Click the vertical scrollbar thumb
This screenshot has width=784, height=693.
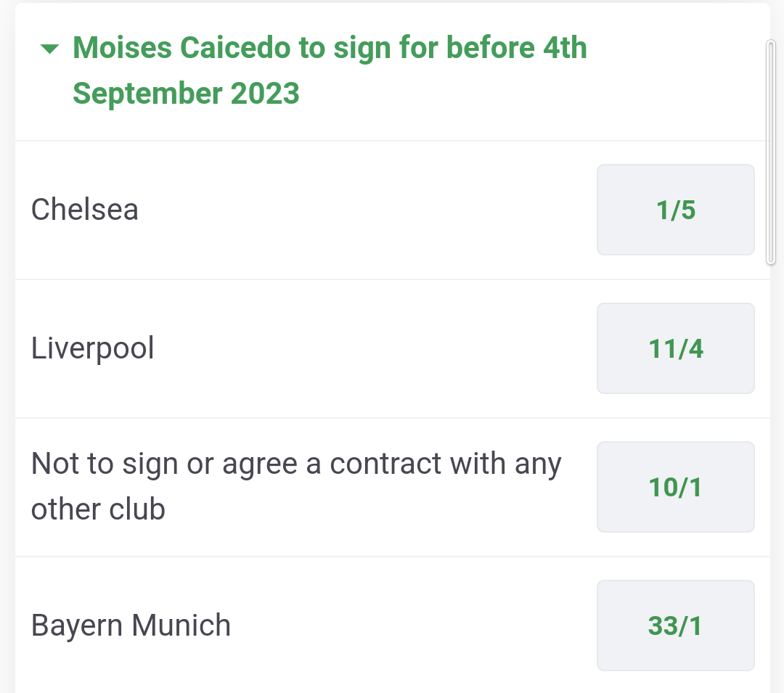[770, 152]
